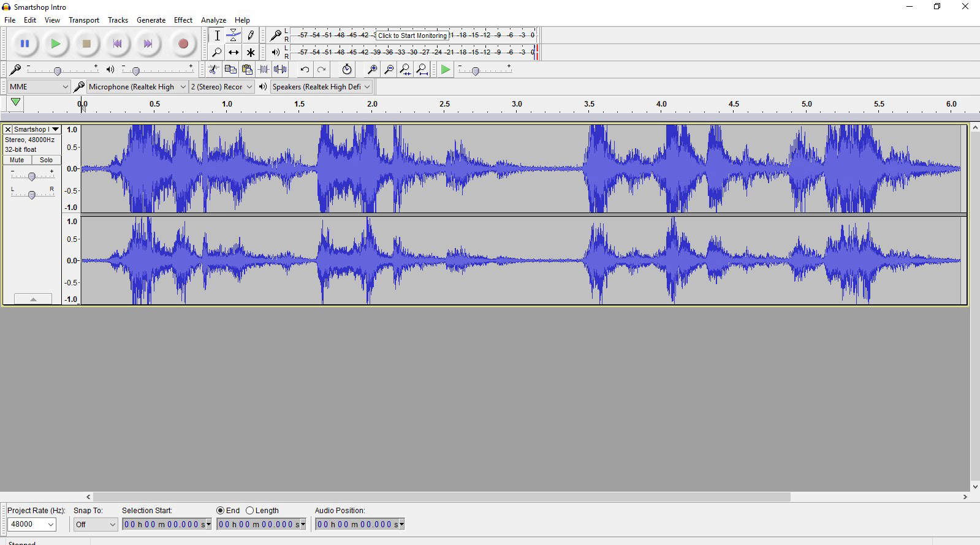Open the MME audio host dropdown
980x545 pixels.
pos(39,86)
